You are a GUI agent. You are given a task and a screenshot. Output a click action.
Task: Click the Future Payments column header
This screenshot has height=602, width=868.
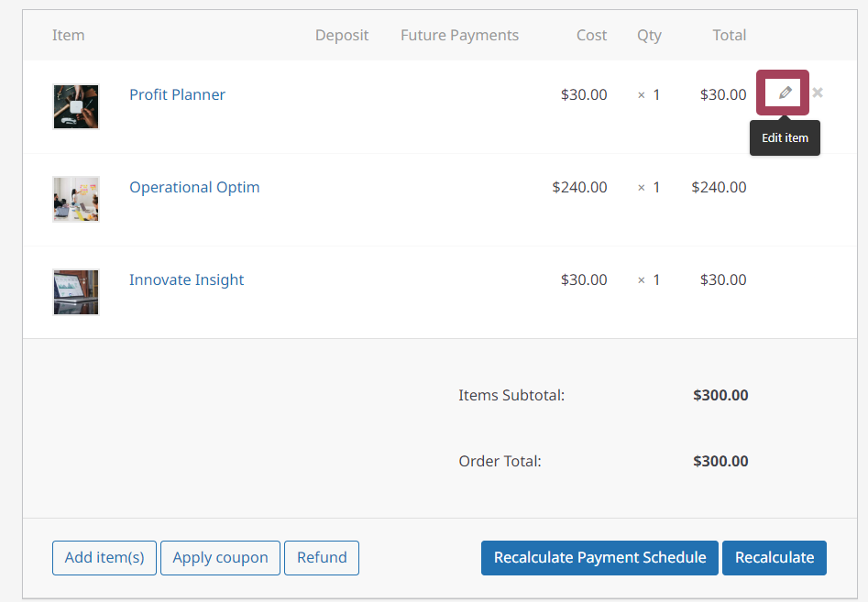(x=459, y=35)
